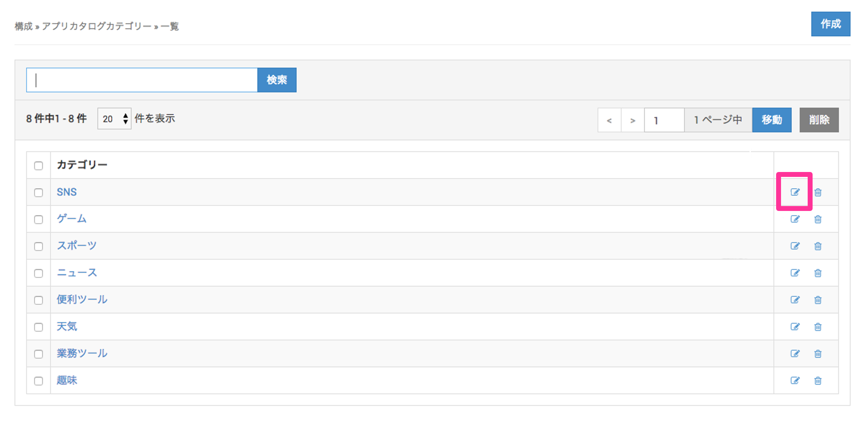Screen dimensions: 868x424
Task: Edit the ニュース category entry
Action: (795, 273)
